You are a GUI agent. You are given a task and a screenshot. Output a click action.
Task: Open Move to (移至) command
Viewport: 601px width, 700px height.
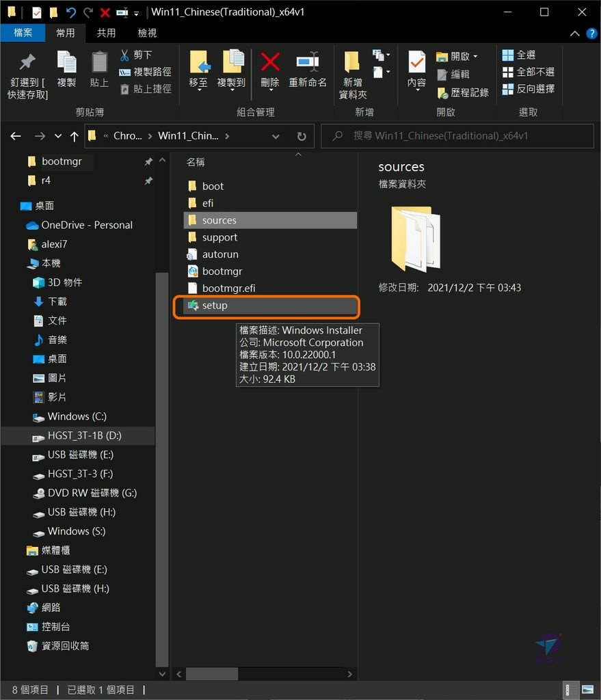coord(198,70)
